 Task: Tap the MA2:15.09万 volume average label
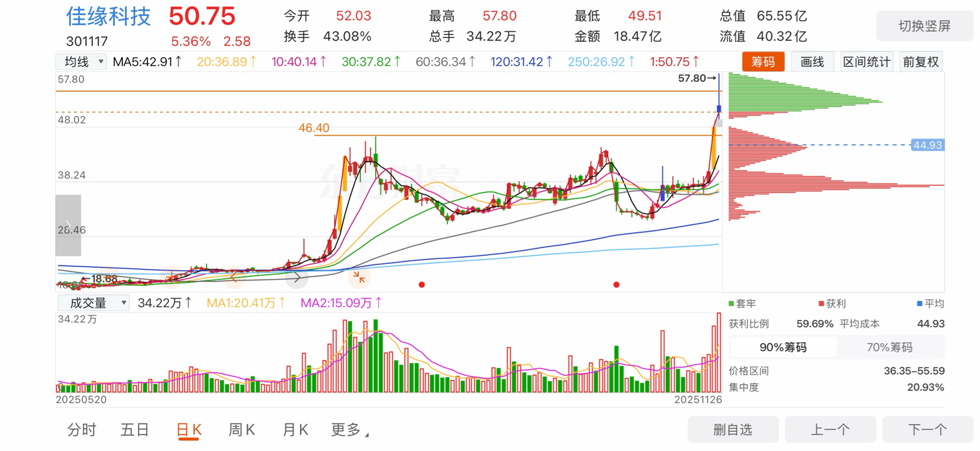tap(341, 303)
